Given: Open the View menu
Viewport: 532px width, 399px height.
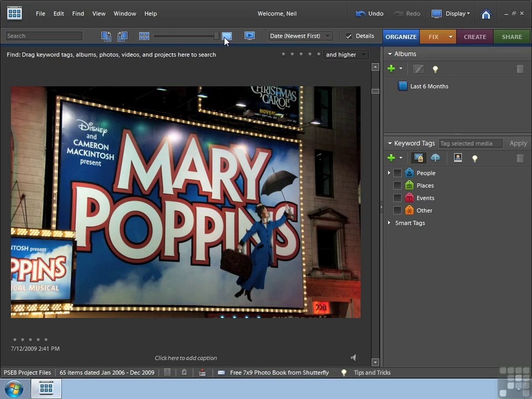Looking at the screenshot, I should pyautogui.click(x=99, y=13).
